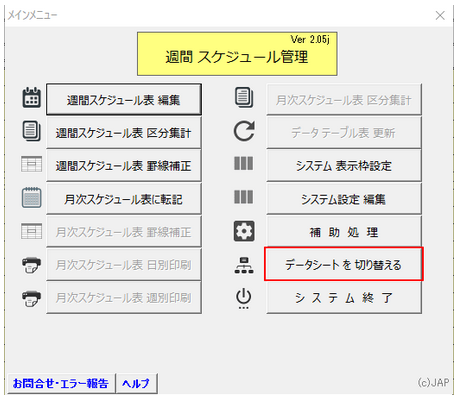The width and height of the screenshot is (456, 399).
Task: Click column bars icon beside システム 表示枠設定
Action: click(x=244, y=163)
